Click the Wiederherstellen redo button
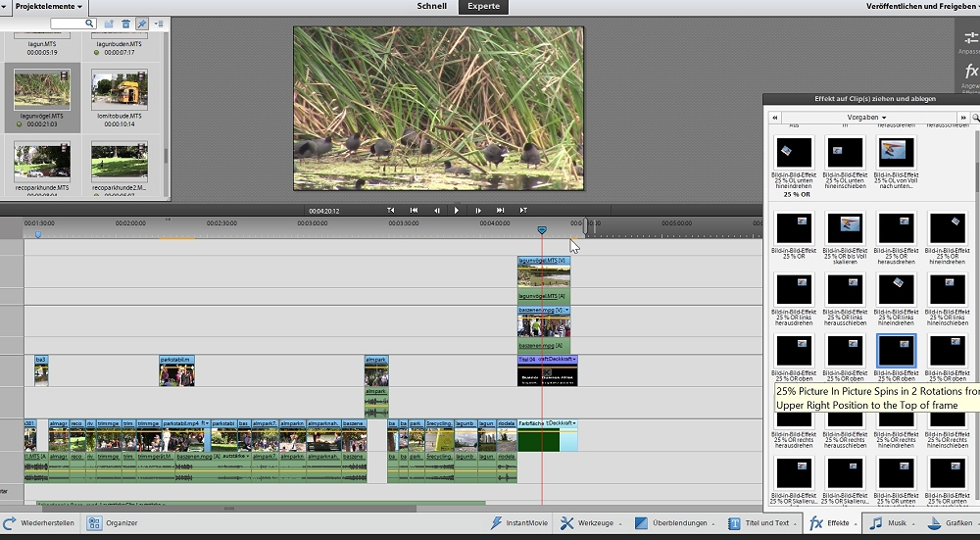The image size is (980, 540). coord(39,523)
